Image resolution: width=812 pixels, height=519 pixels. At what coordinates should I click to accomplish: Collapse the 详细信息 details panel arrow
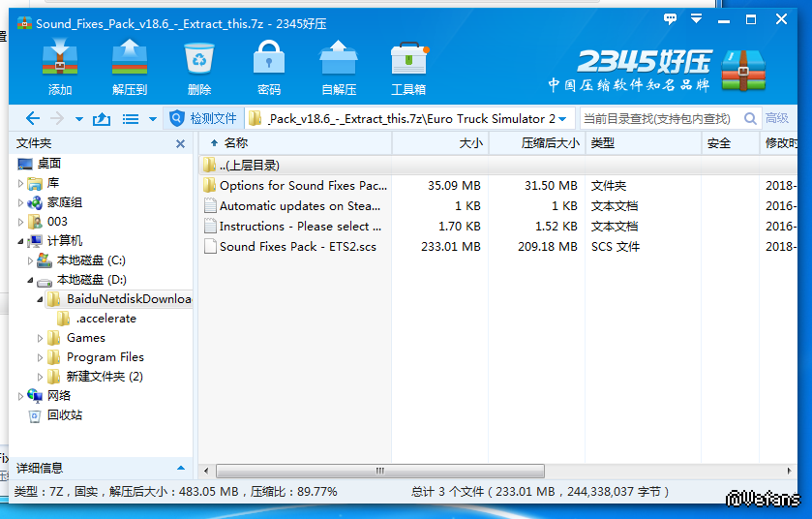pos(181,468)
